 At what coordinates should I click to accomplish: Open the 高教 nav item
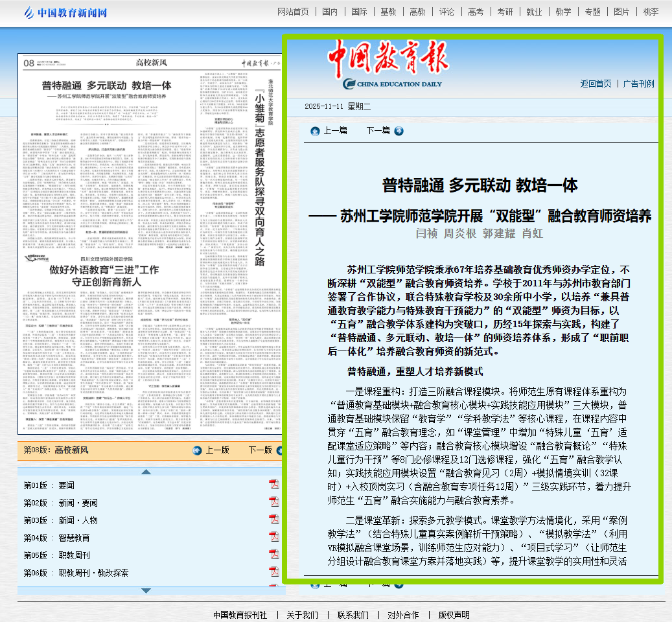click(417, 12)
